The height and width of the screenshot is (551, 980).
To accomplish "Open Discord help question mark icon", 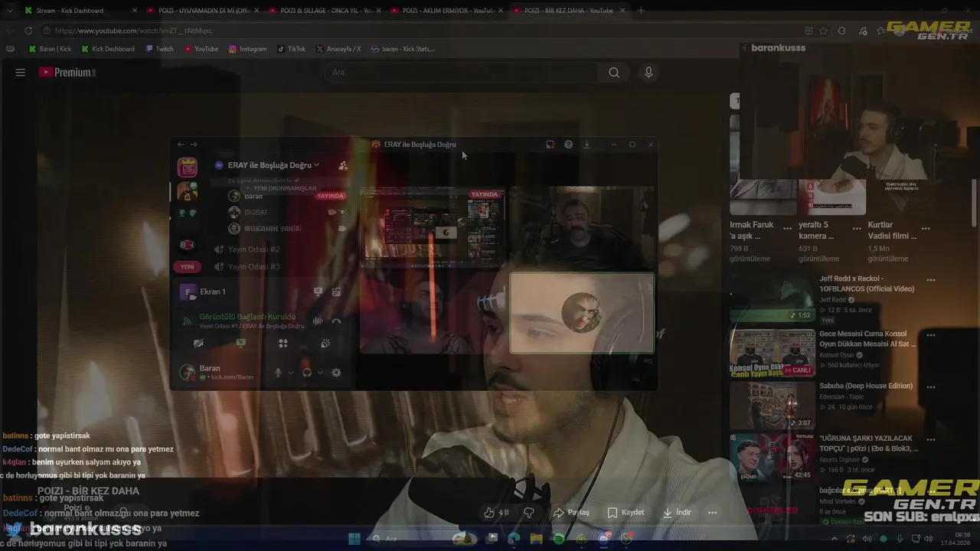I will click(x=568, y=144).
